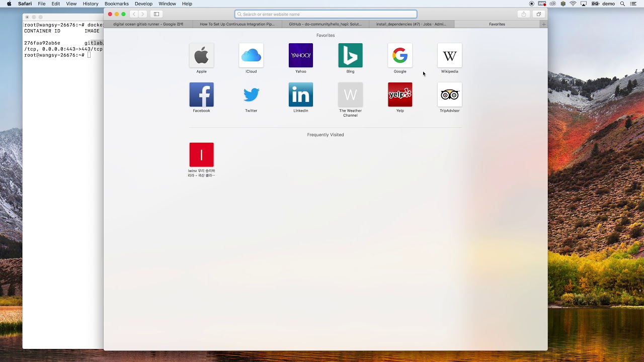Focus the Search or enter website field

[326, 14]
